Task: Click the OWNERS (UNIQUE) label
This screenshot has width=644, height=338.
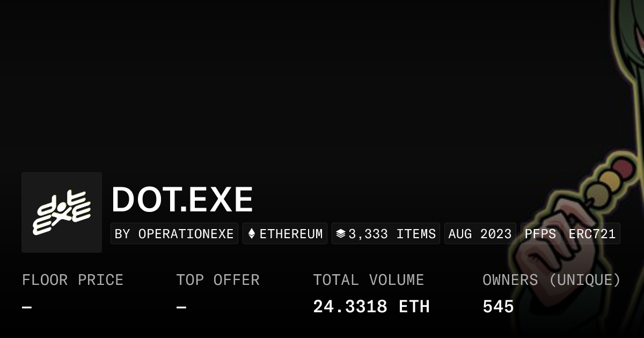Action: [x=551, y=280]
